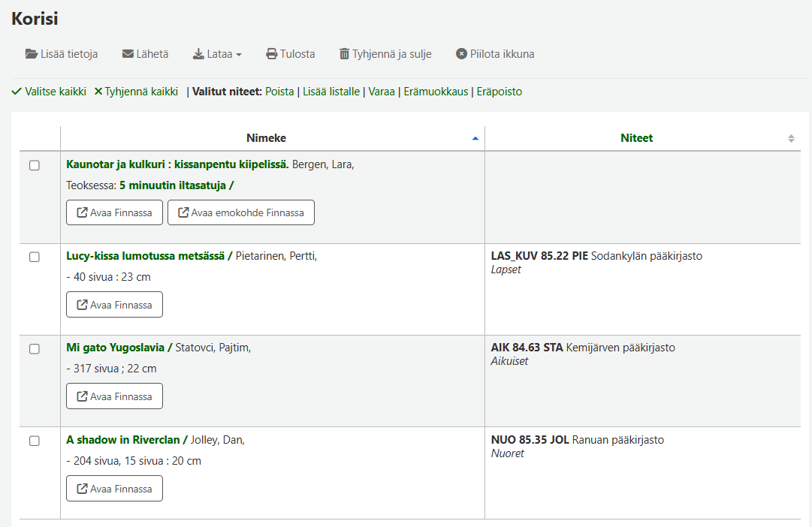Click the author text Bergen, Lara,

pyautogui.click(x=323, y=164)
